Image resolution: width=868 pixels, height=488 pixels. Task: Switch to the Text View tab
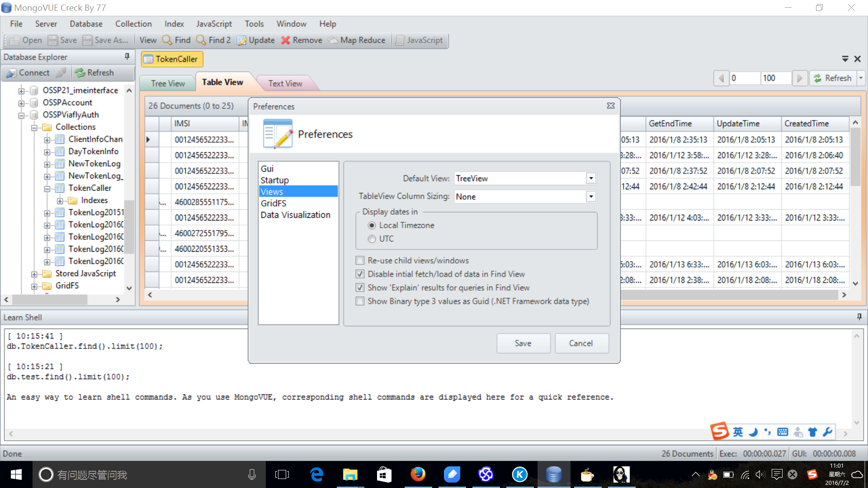285,84
